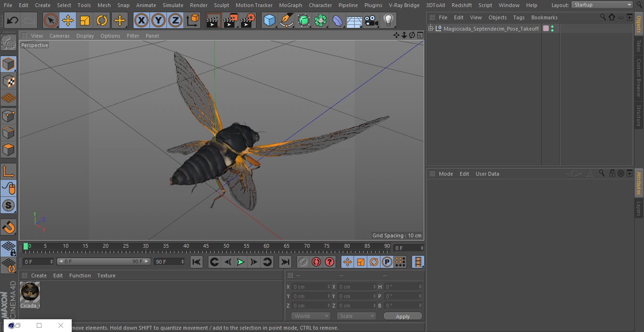644x332 pixels.
Task: Activate the Move tool
Action: 68,20
